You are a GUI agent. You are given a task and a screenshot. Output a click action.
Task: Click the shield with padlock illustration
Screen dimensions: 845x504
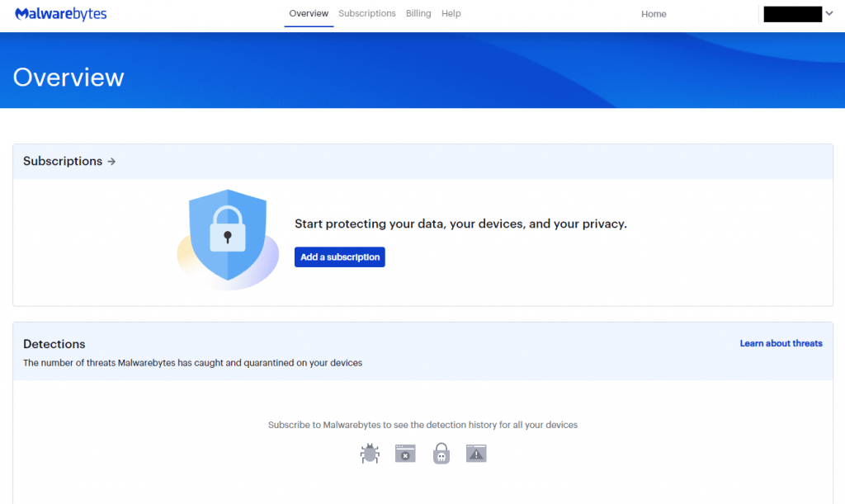tap(228, 238)
